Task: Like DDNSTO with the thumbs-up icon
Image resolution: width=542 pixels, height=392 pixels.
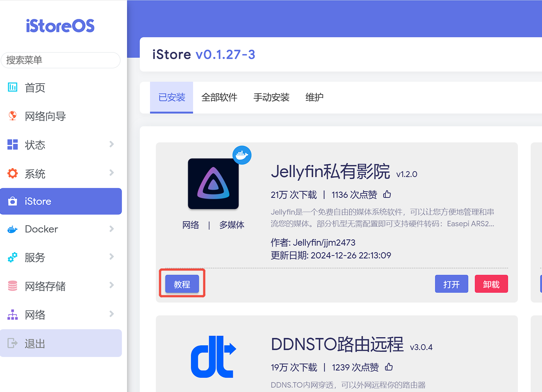Action: tap(389, 367)
